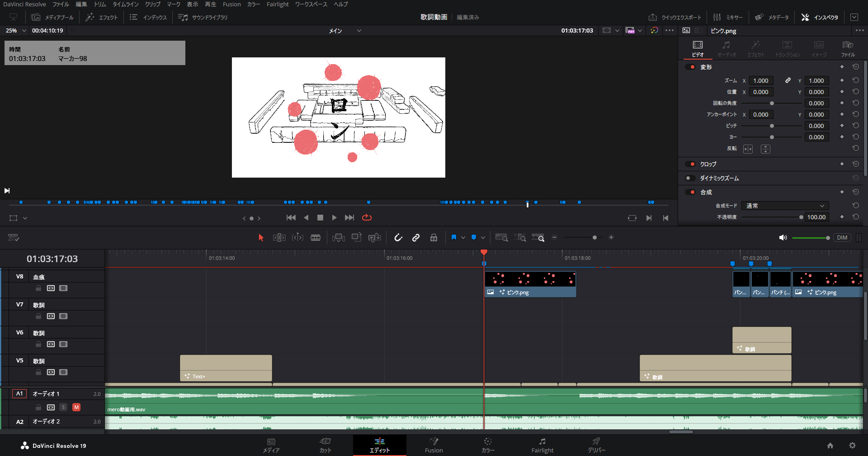The image size is (868, 456).
Task: Activate the blade edit tool
Action: tap(316, 238)
